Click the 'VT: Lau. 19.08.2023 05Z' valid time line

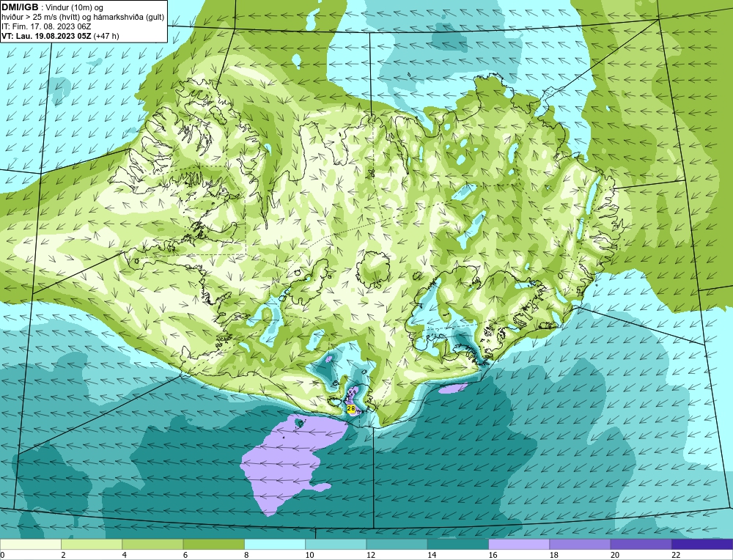(47, 36)
